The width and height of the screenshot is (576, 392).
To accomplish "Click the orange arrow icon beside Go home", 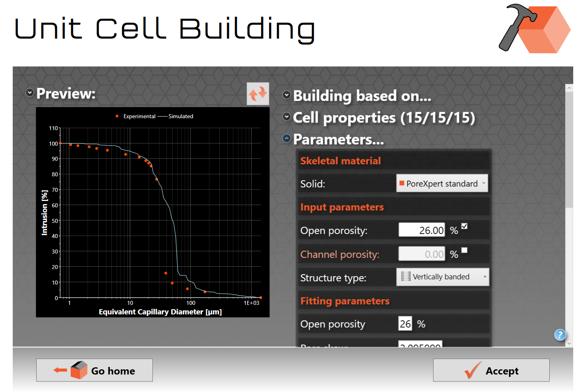I will click(60, 370).
